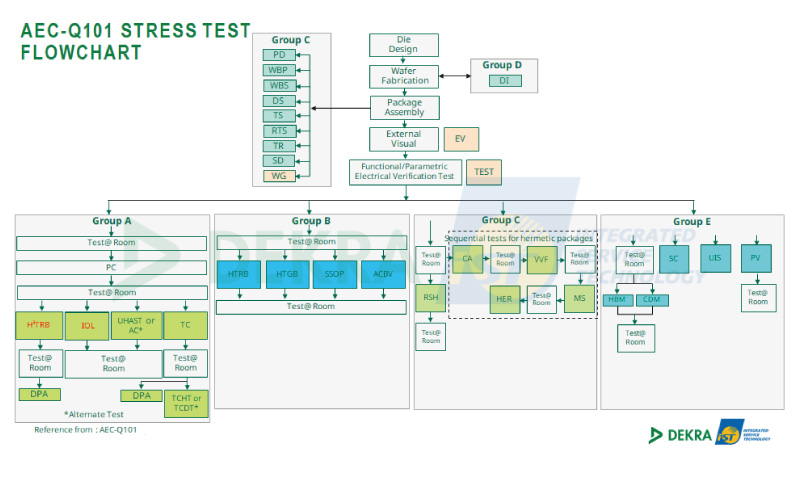Click the HER box in hermetic sequence
800x480 pixels.
[x=505, y=298]
